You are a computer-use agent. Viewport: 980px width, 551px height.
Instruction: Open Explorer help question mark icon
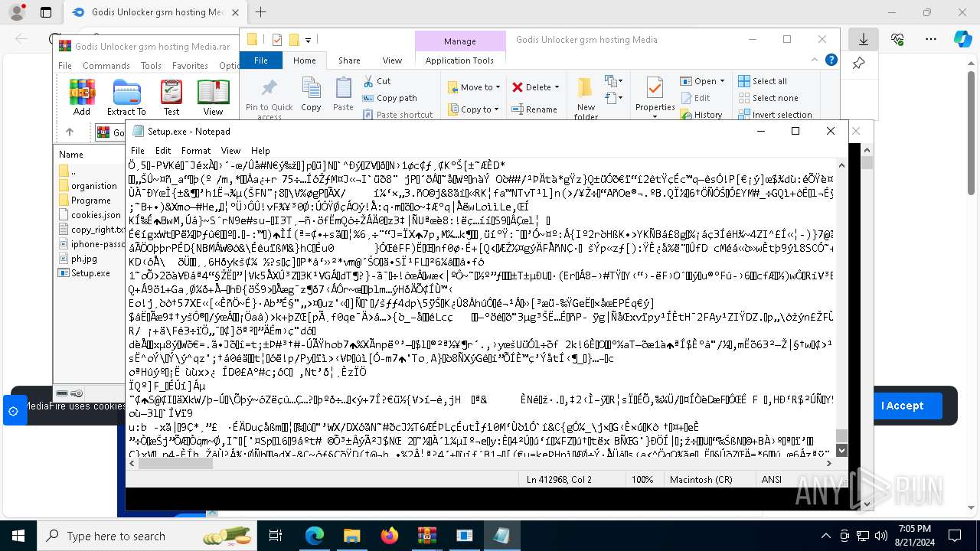coord(831,60)
